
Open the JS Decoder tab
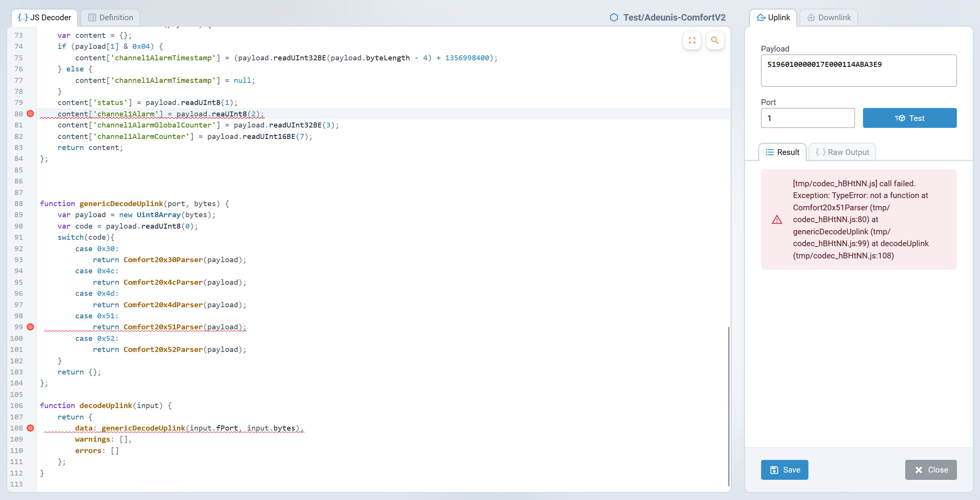tap(45, 18)
